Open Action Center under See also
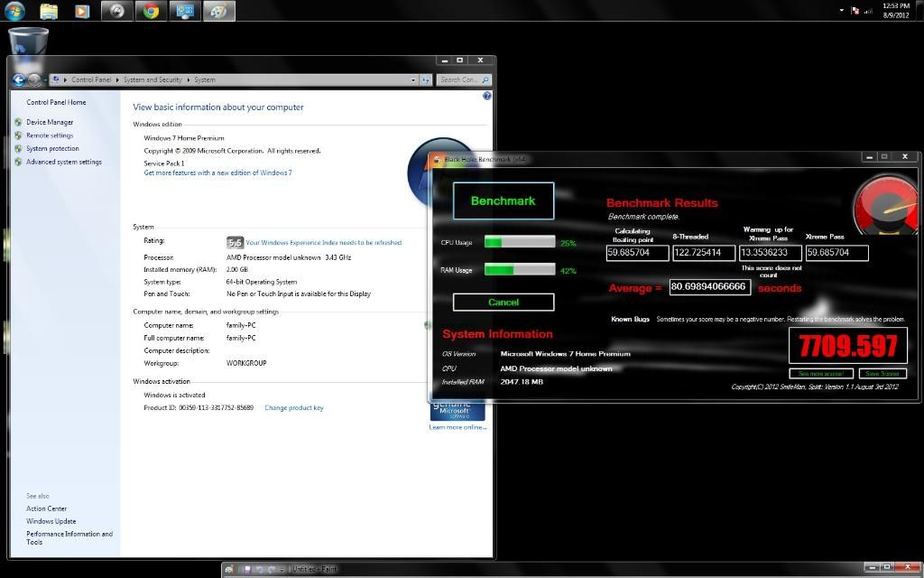The width and height of the screenshot is (924, 578). tap(47, 508)
